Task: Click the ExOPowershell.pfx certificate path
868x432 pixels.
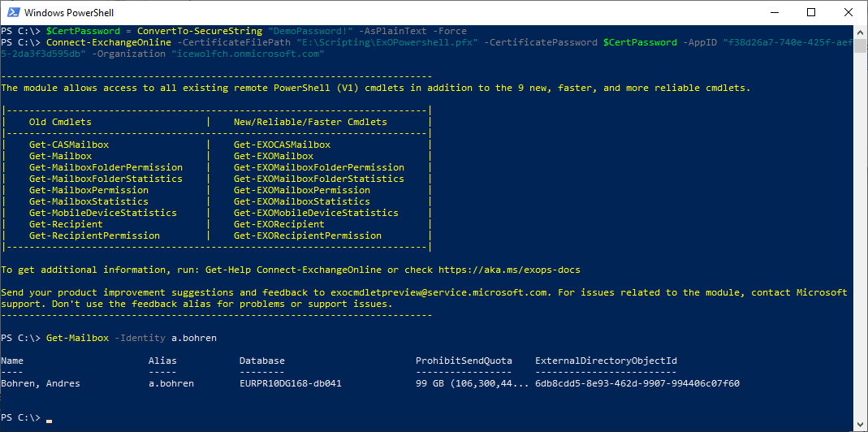Action: click(x=387, y=42)
